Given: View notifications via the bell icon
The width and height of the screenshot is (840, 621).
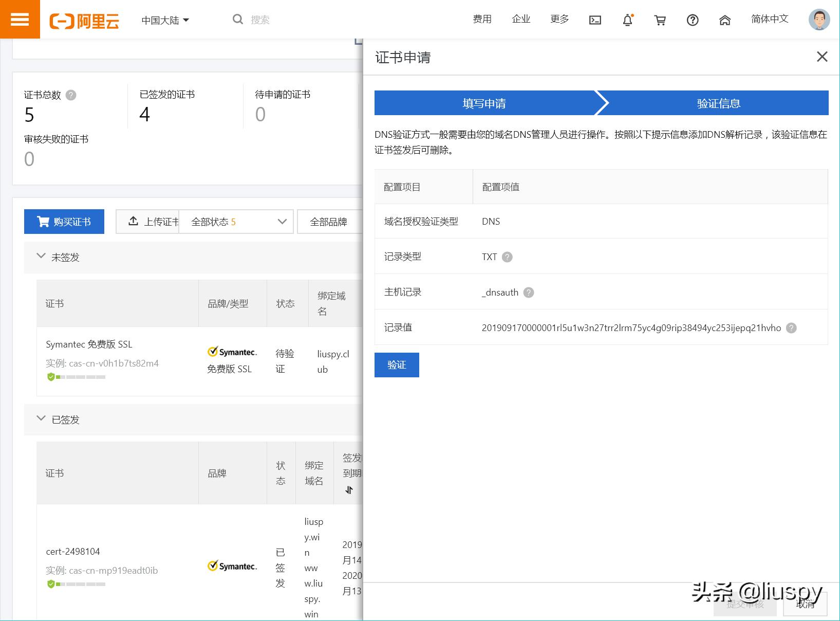Looking at the screenshot, I should [627, 20].
